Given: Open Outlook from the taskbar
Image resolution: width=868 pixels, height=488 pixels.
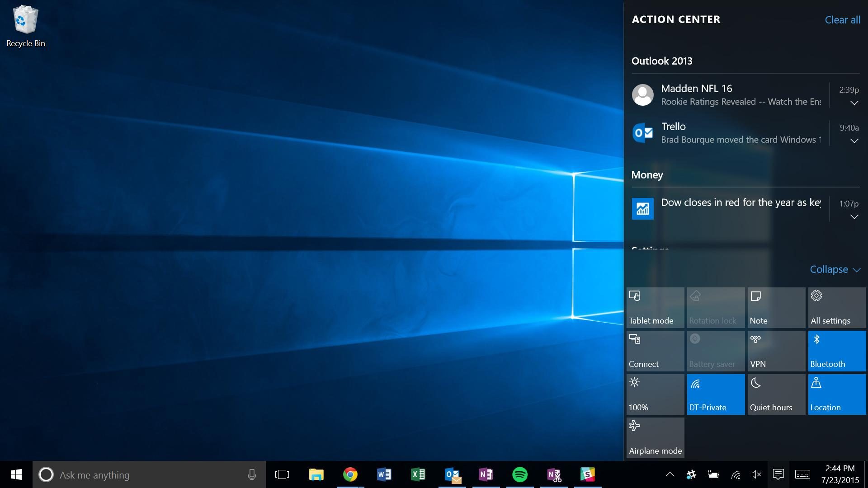Looking at the screenshot, I should pos(452,474).
